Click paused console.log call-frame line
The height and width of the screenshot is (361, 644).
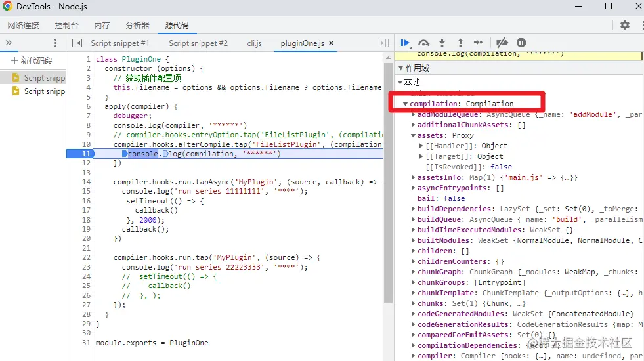490,54
